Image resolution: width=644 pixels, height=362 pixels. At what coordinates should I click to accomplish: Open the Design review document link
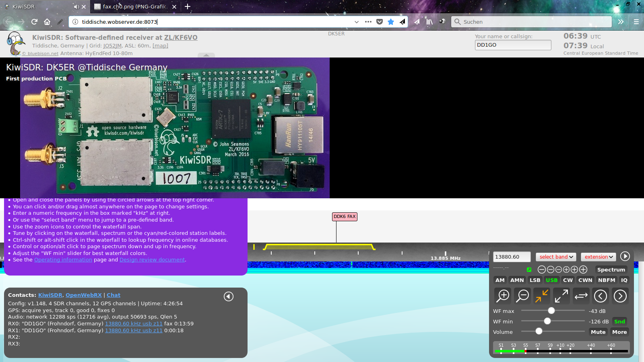click(152, 260)
